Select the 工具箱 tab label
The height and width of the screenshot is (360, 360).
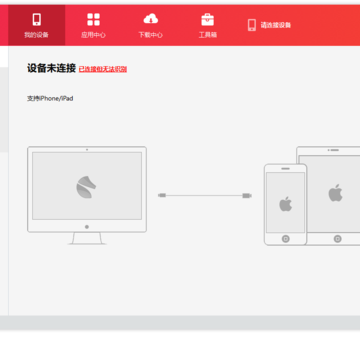click(208, 35)
